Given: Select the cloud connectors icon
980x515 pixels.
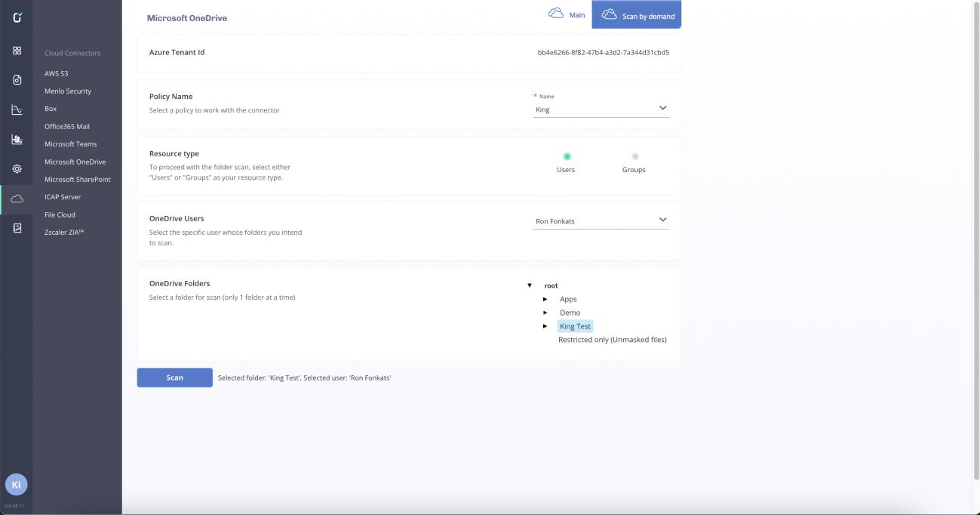Looking at the screenshot, I should [17, 199].
